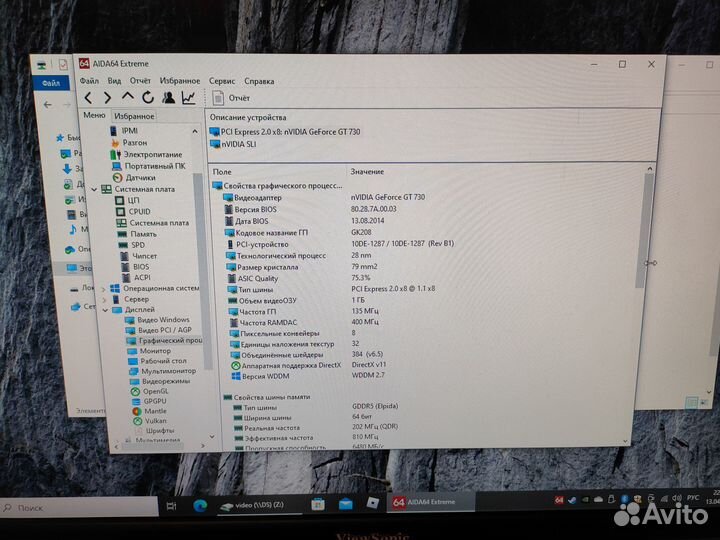
Task: Collapse the Системная плата tree node
Action: tap(94, 189)
